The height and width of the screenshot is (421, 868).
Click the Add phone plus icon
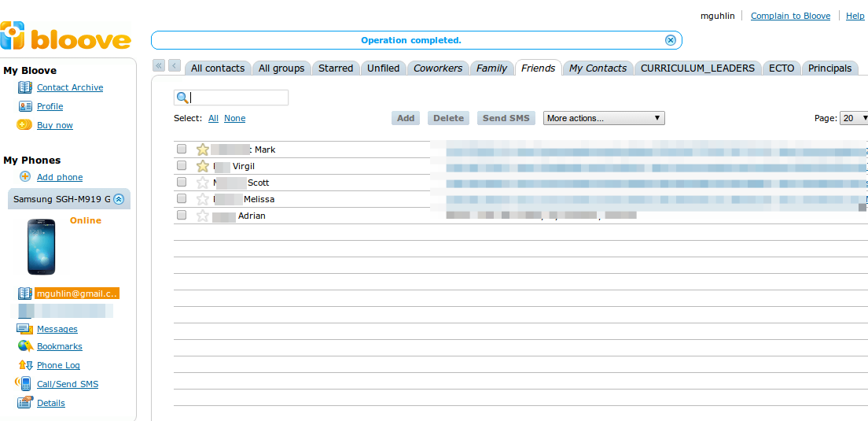25,177
